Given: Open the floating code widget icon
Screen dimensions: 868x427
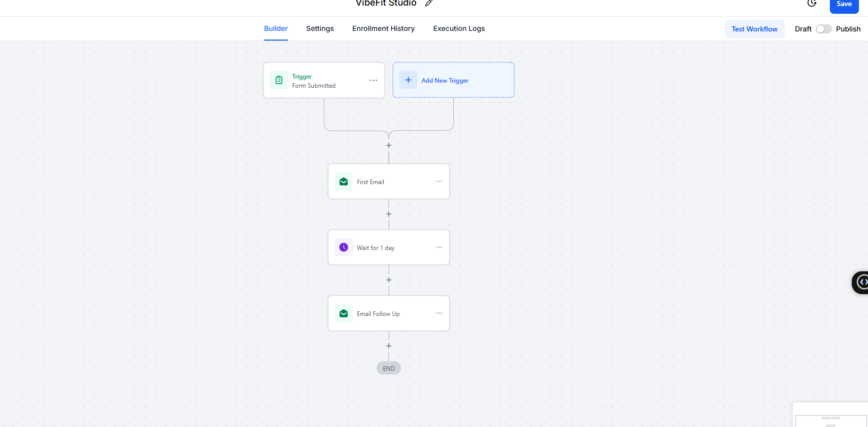Looking at the screenshot, I should 861,282.
